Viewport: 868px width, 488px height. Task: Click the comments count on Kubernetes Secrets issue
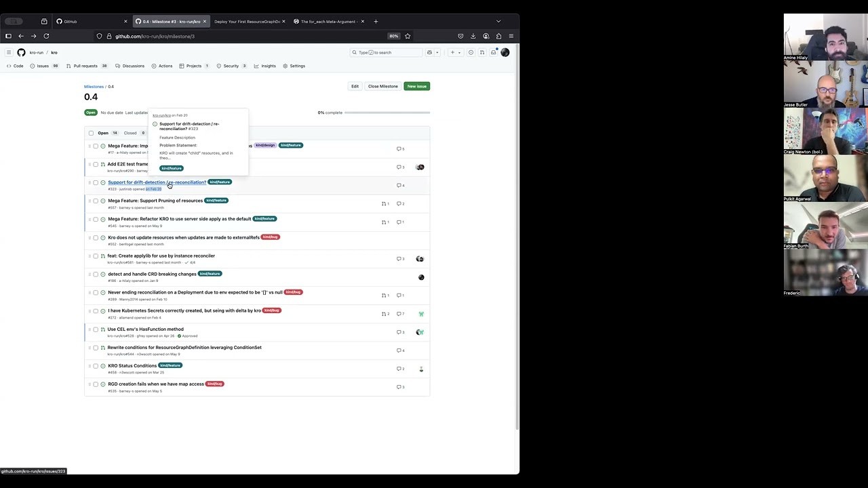tap(401, 314)
